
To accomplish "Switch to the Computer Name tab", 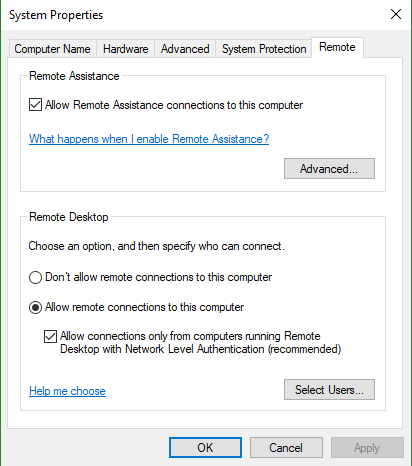I will point(53,49).
